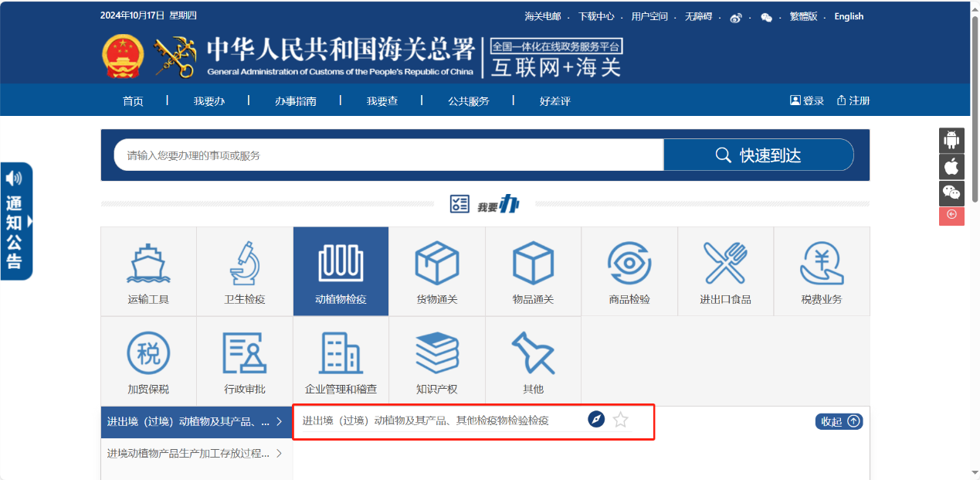Click the Android download icon on right sidebar
980x480 pixels.
coord(951,141)
